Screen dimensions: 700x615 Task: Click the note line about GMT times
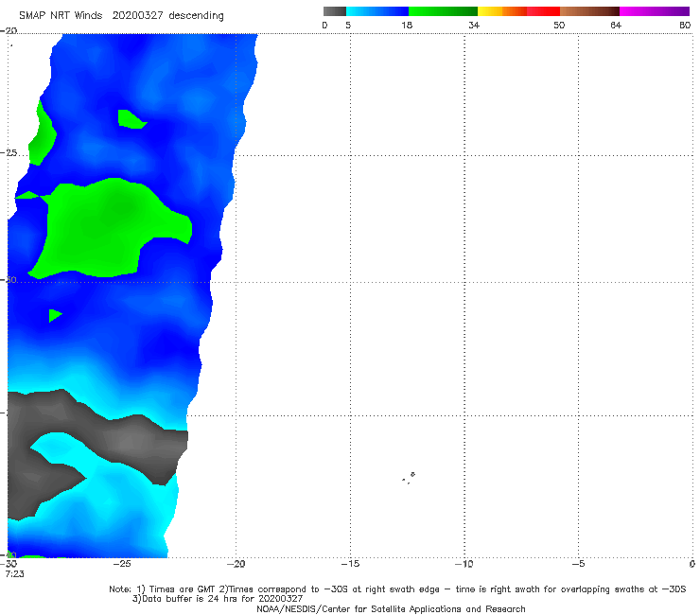[x=397, y=589]
